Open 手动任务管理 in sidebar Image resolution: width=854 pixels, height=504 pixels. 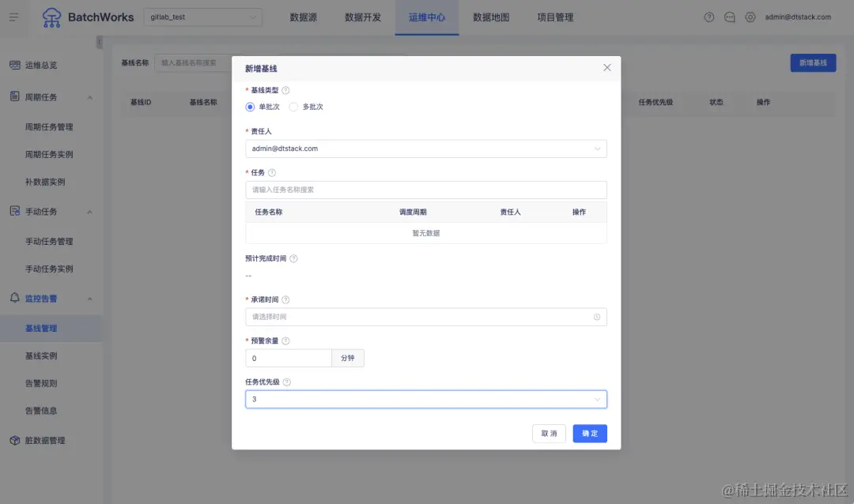point(49,241)
